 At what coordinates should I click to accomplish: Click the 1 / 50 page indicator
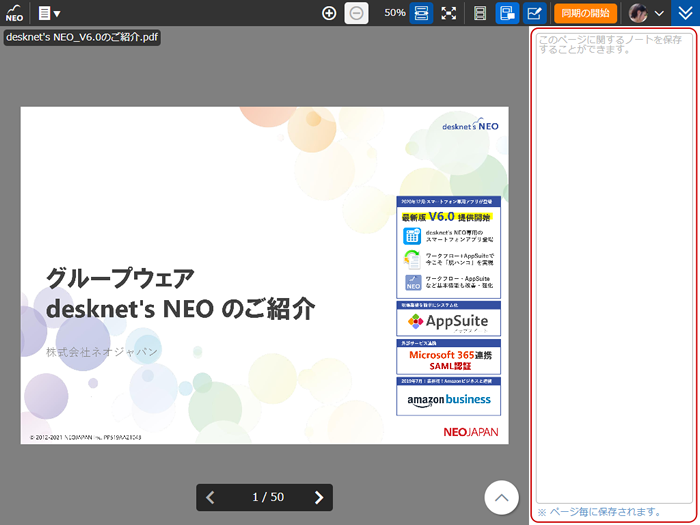(x=268, y=497)
